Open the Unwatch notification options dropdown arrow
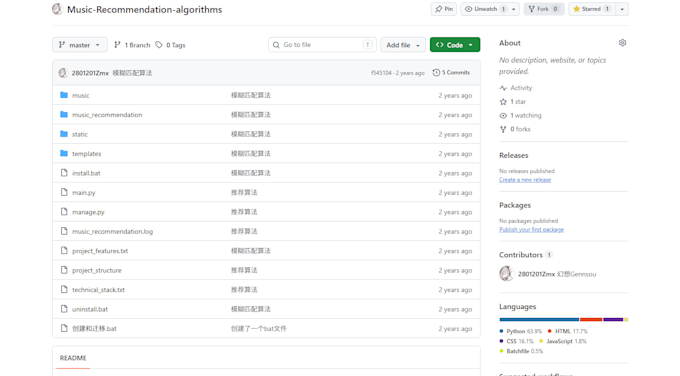The height and width of the screenshot is (376, 680). 514,9
